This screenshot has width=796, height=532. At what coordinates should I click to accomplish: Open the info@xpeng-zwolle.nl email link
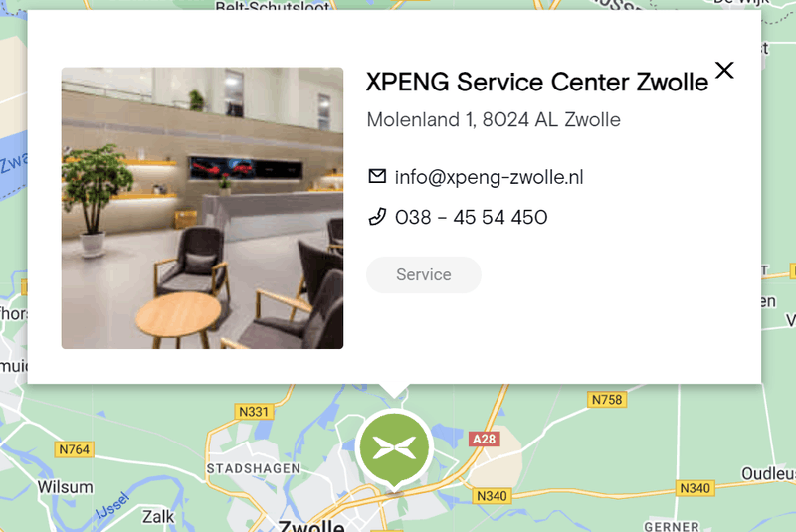(x=489, y=177)
